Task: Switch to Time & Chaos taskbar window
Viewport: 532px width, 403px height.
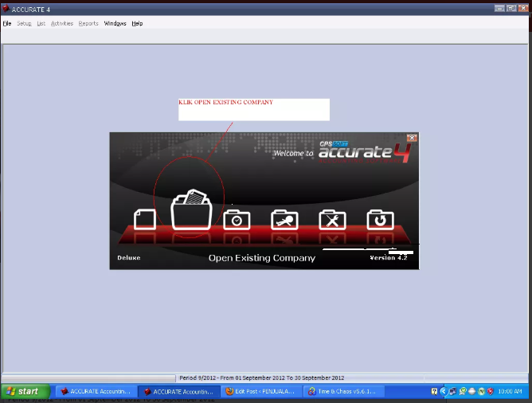Action: pyautogui.click(x=343, y=391)
